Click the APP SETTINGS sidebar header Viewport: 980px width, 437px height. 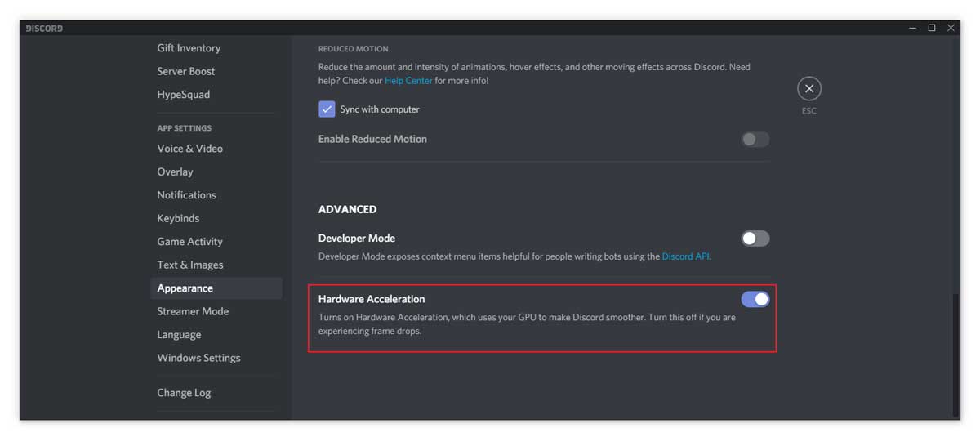tap(185, 128)
